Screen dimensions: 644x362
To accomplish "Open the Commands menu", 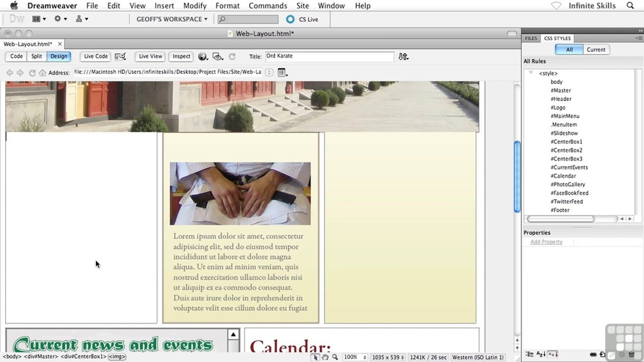I will click(268, 6).
